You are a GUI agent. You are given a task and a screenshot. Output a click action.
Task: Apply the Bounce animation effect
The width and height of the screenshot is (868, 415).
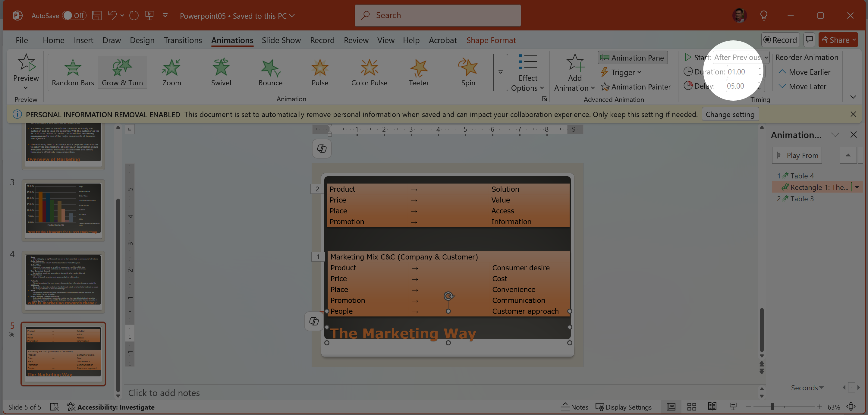270,72
